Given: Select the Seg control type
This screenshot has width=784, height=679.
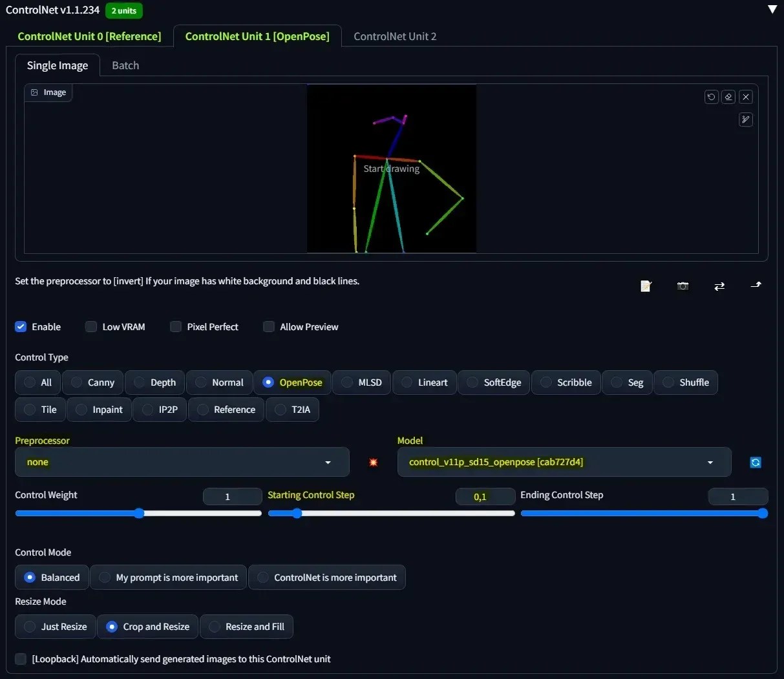Looking at the screenshot, I should point(627,382).
